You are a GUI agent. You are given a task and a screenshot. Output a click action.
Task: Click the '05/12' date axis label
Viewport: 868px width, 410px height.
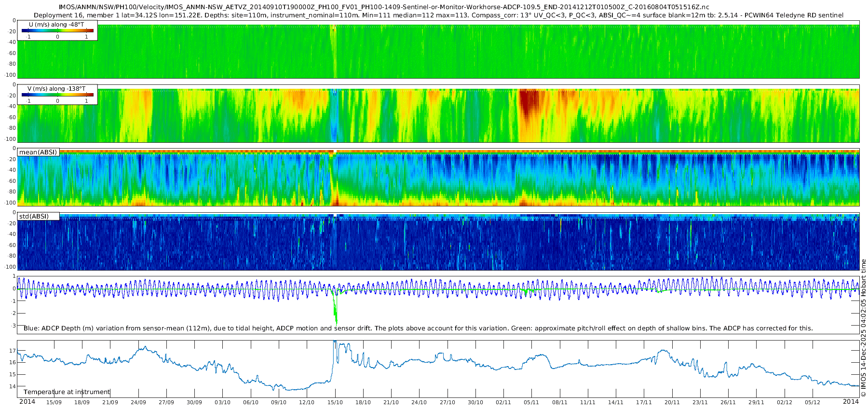tap(813, 402)
